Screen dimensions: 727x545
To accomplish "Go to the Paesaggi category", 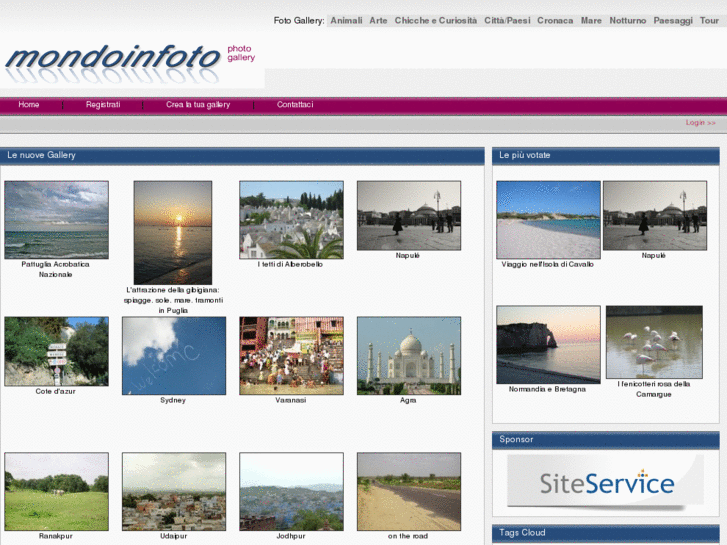I will coord(672,20).
